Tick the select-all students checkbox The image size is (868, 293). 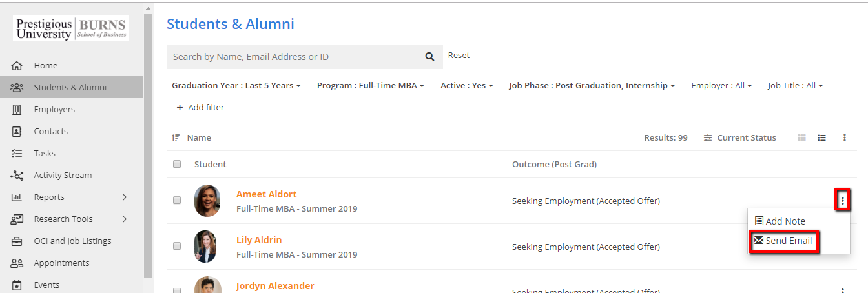point(177,164)
